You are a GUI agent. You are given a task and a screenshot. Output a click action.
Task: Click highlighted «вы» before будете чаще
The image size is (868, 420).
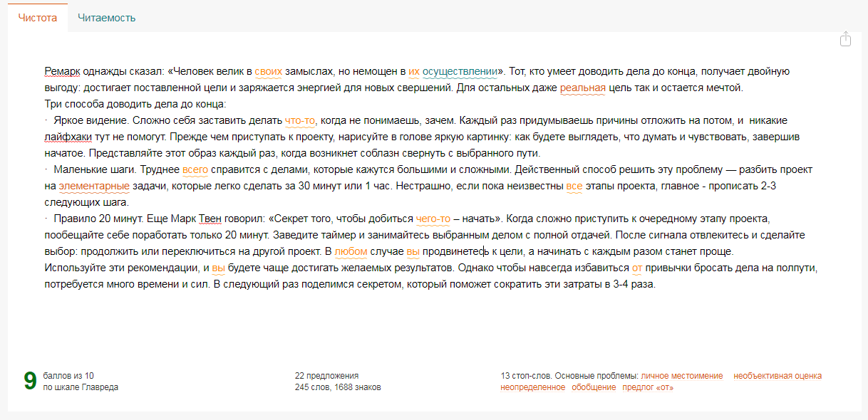coord(219,268)
